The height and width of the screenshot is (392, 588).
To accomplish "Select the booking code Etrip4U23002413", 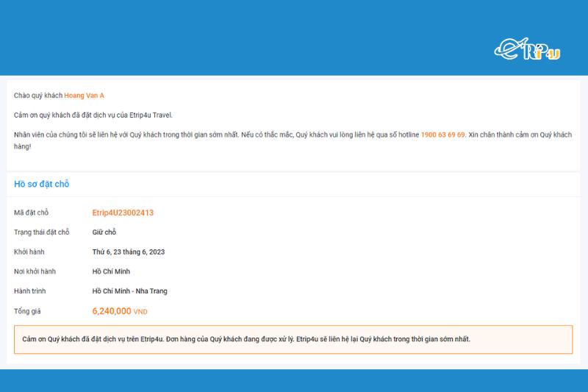I will tap(123, 213).
